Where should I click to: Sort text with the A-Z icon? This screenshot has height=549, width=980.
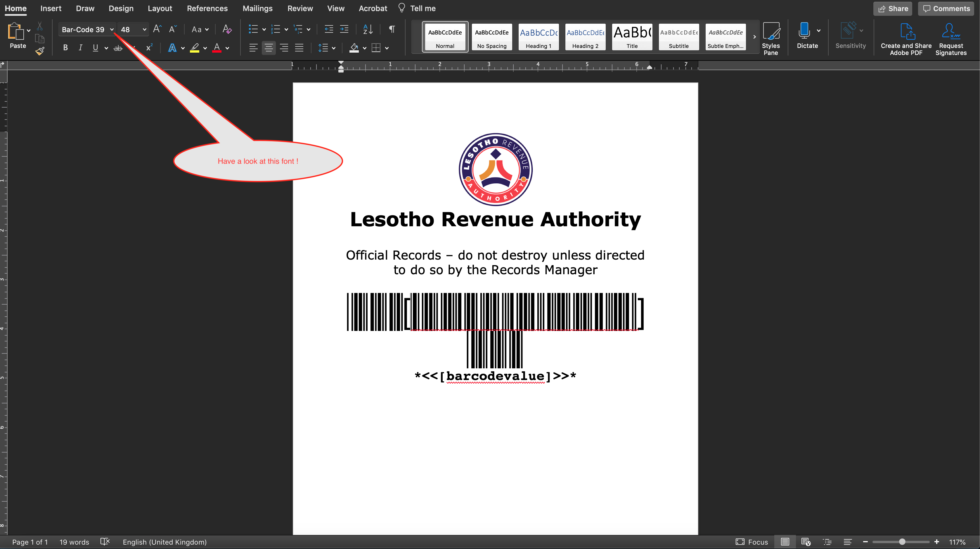click(x=368, y=29)
